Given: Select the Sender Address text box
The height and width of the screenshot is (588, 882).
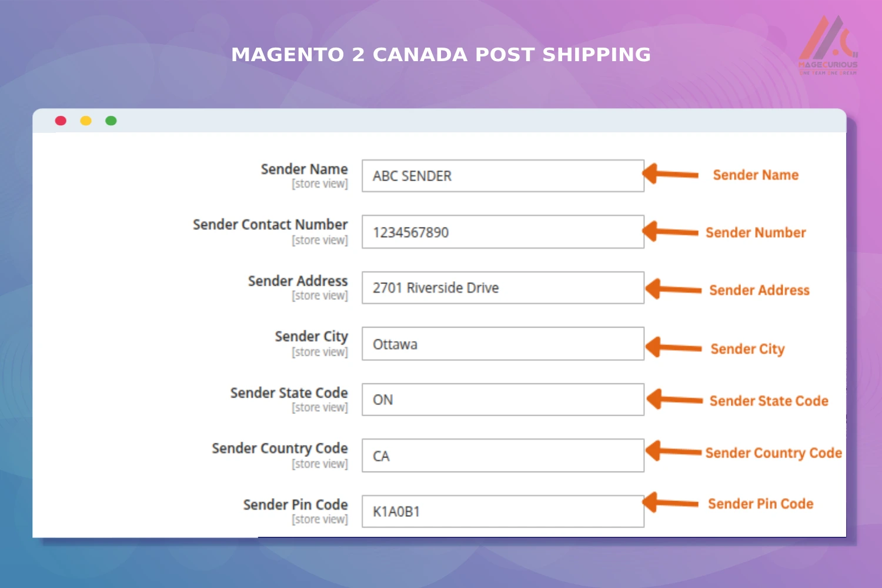Looking at the screenshot, I should 503,288.
